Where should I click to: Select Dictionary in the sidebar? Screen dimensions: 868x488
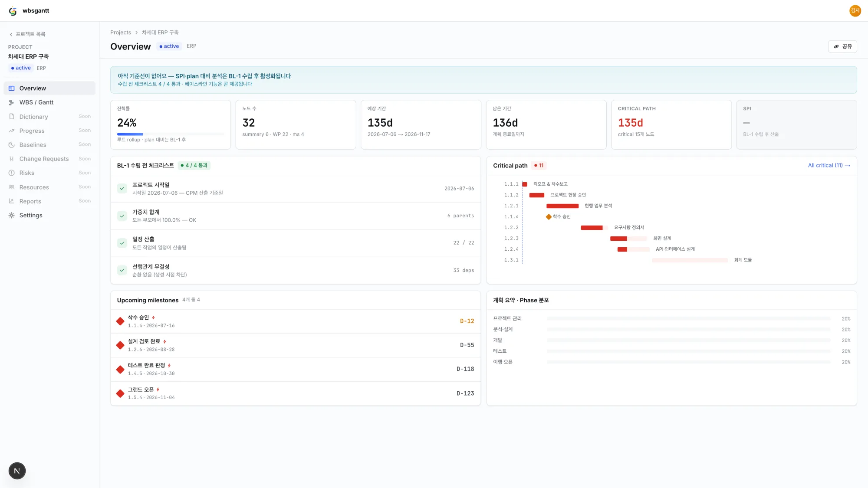pos(49,117)
